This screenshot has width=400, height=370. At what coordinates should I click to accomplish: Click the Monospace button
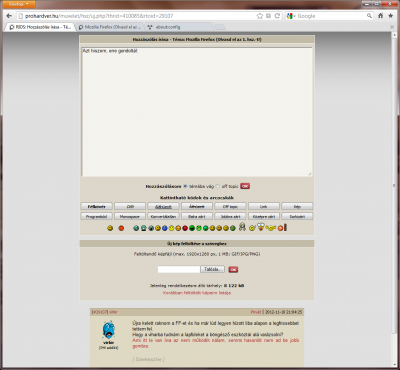coord(130,216)
